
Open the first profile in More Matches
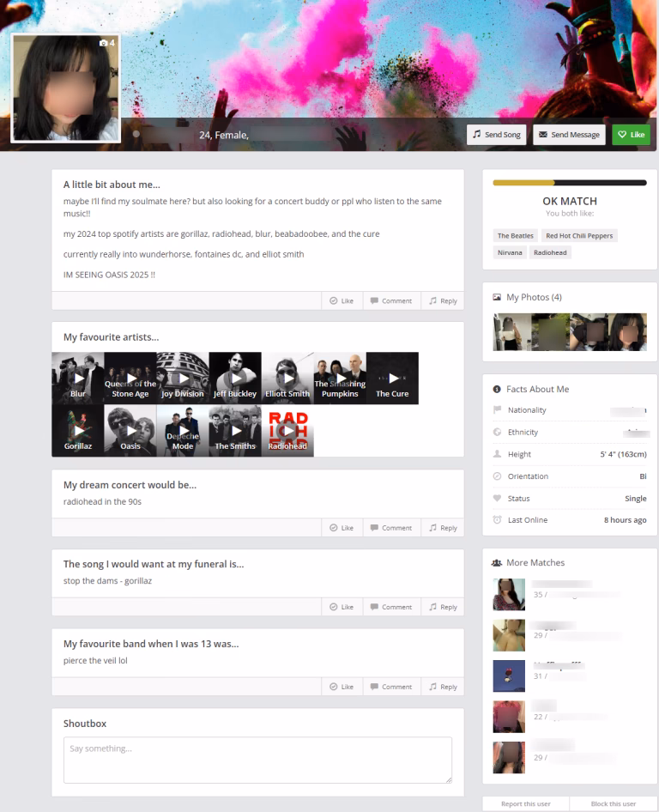tap(509, 593)
